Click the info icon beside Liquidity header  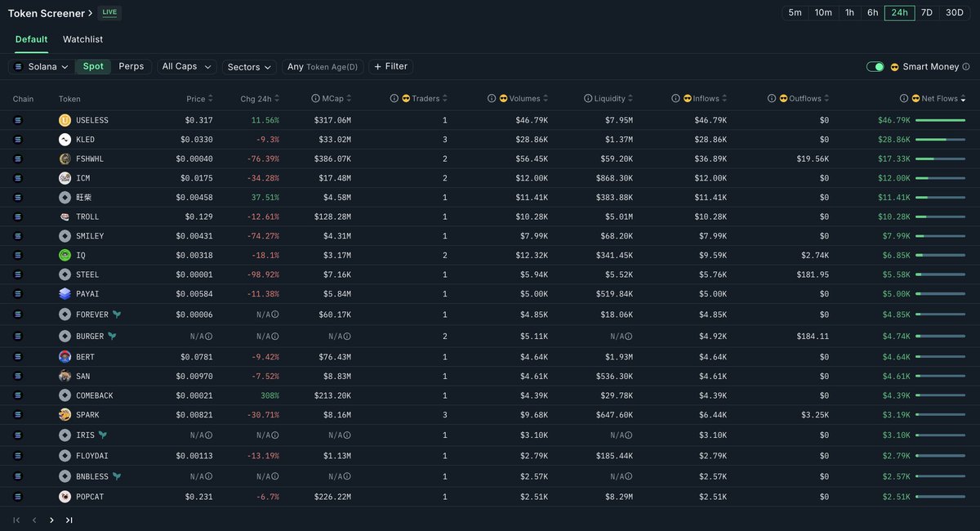point(588,99)
